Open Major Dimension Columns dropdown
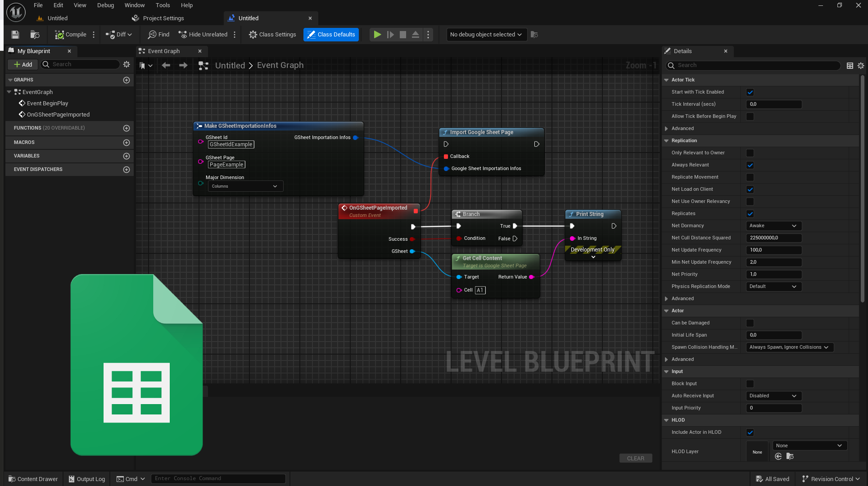868x486 pixels. [245, 186]
